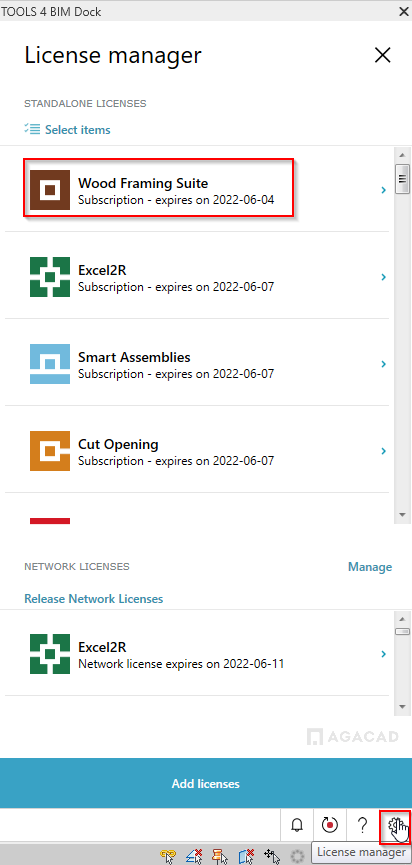Click the update refresh icon
The image size is (412, 865).
click(329, 825)
